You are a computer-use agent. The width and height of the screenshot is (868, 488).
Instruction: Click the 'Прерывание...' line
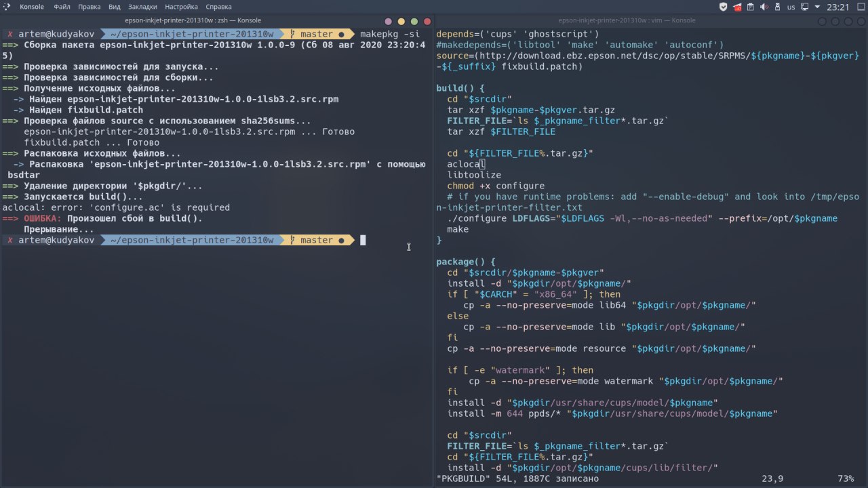[59, 229]
